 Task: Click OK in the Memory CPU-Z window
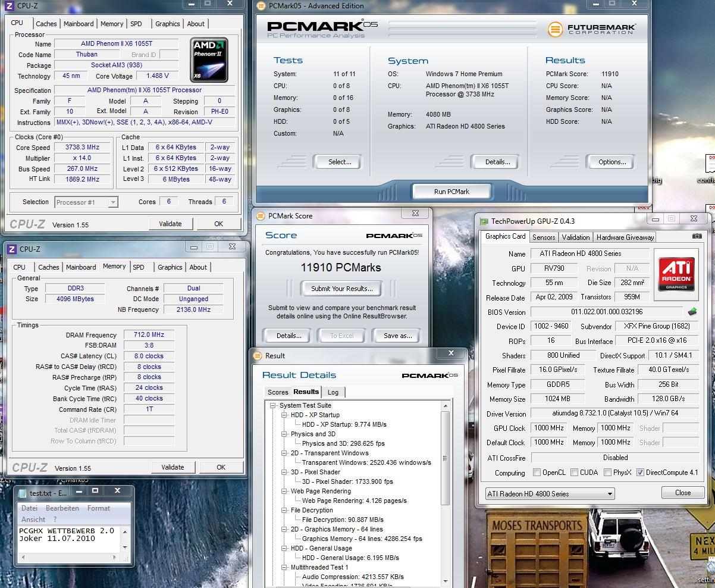[x=221, y=467]
